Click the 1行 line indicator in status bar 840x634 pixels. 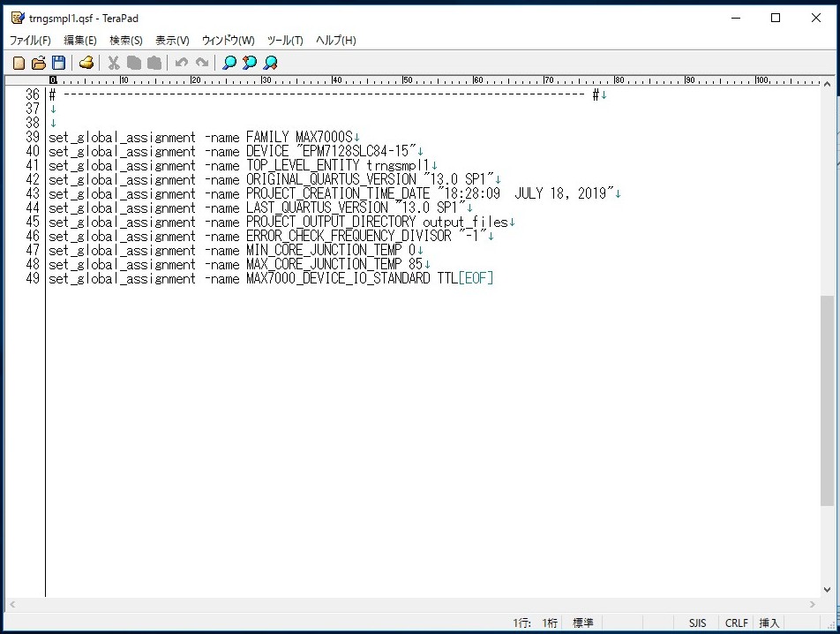pos(521,623)
